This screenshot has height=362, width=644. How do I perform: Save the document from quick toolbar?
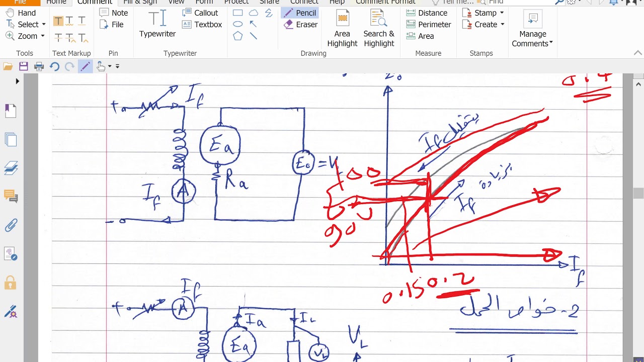click(x=24, y=66)
